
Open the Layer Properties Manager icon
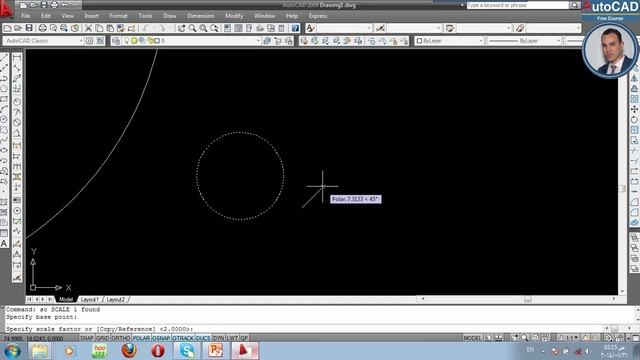click(x=116, y=41)
